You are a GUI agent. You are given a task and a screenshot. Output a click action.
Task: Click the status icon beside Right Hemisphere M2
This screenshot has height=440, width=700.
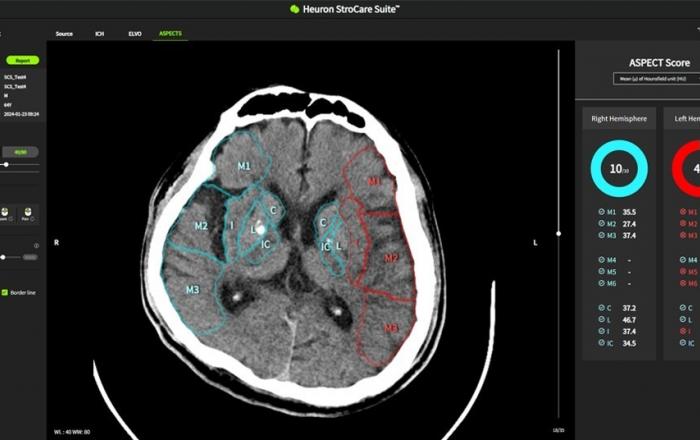[x=601, y=224]
